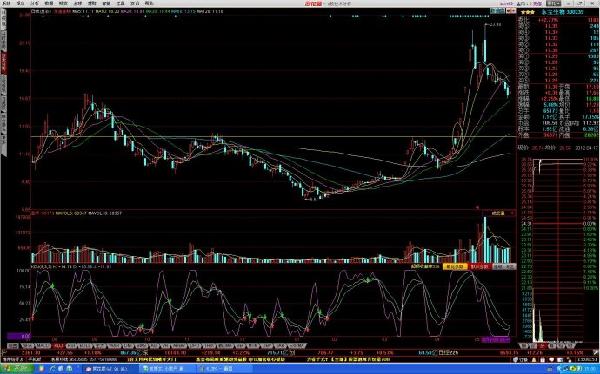This screenshot has height=374, width=600.
Task: Select the red highlighted indicator tab
Action: 58,346
